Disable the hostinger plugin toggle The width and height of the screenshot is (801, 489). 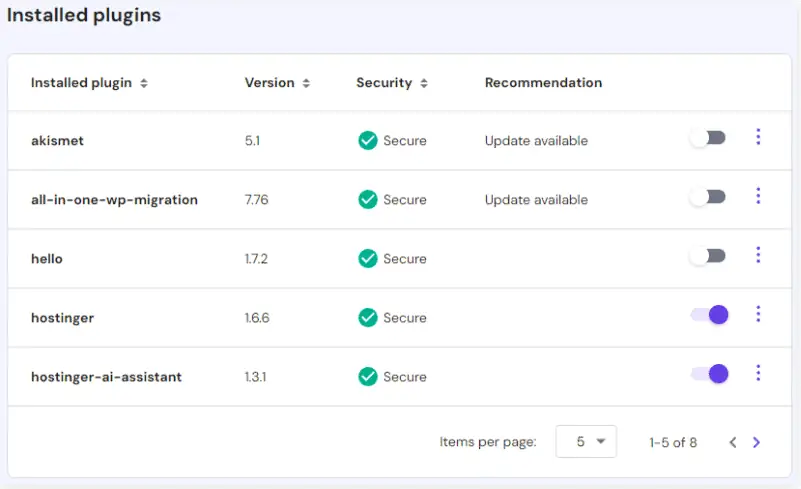pyautogui.click(x=709, y=315)
